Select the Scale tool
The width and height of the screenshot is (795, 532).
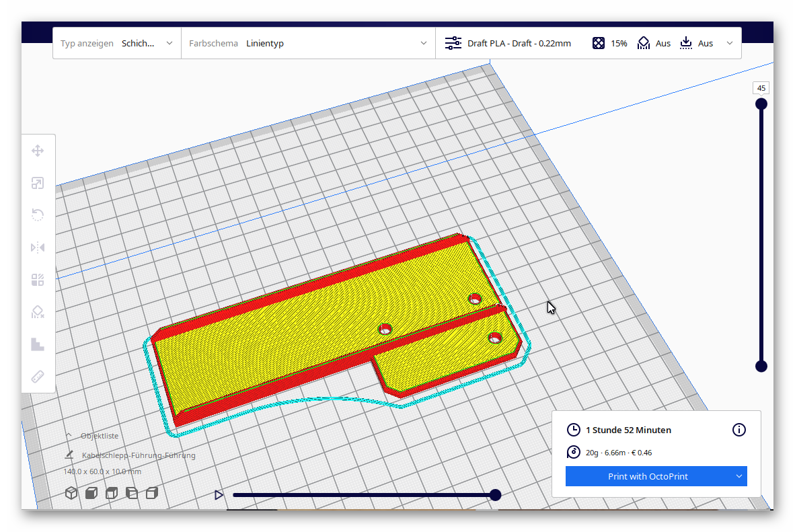[38, 183]
